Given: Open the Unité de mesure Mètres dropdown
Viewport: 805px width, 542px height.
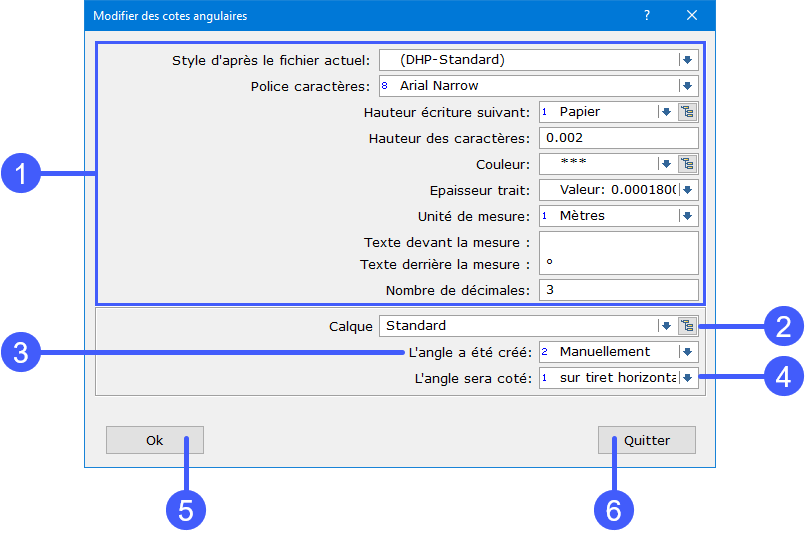Looking at the screenshot, I should pos(687,216).
